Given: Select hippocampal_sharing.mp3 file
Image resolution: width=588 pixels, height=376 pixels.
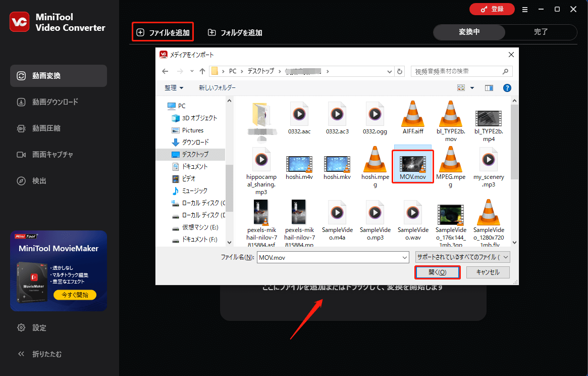Looking at the screenshot, I should point(261,171).
